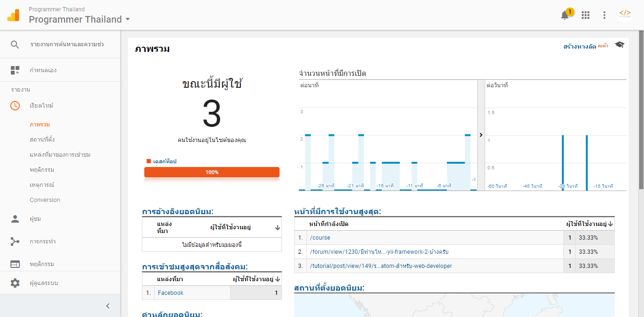Click the ภาพรวม page title

(152, 49)
